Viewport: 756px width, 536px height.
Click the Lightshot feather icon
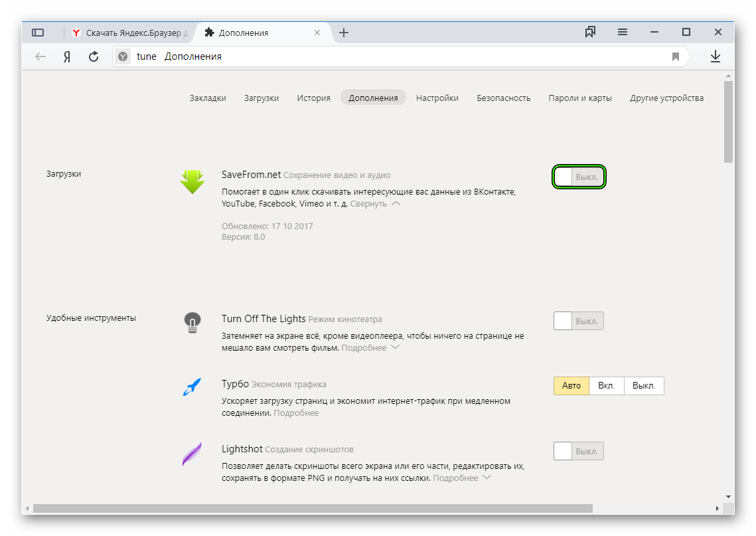(192, 454)
